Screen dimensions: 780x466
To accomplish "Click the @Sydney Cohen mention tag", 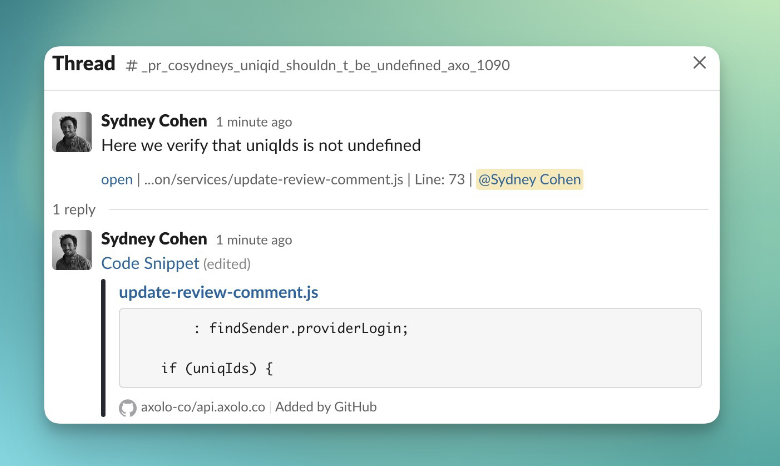I will point(529,180).
